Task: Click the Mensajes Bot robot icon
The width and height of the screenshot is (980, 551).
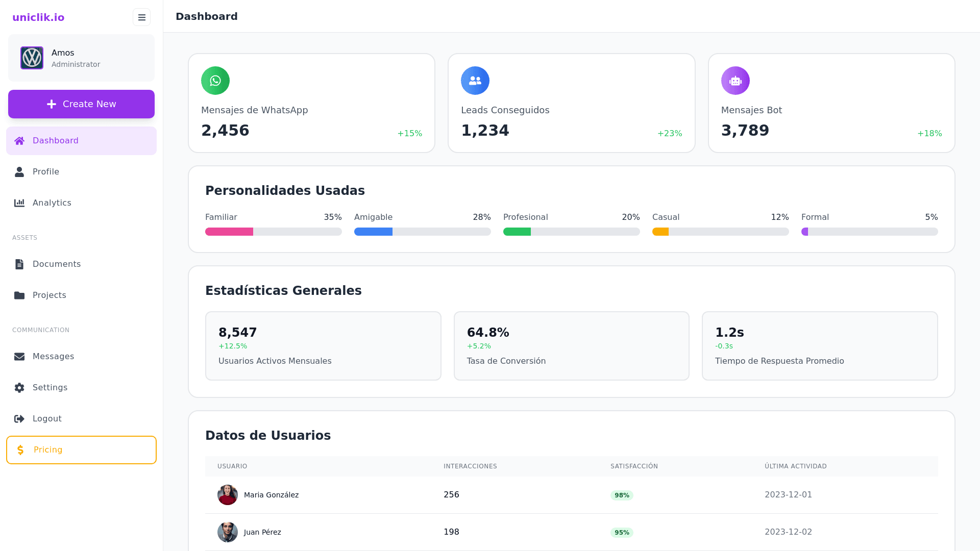Action: point(735,80)
